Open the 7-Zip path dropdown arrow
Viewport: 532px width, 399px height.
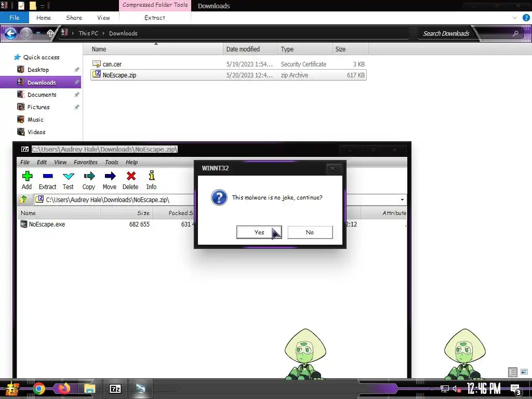tap(403, 200)
